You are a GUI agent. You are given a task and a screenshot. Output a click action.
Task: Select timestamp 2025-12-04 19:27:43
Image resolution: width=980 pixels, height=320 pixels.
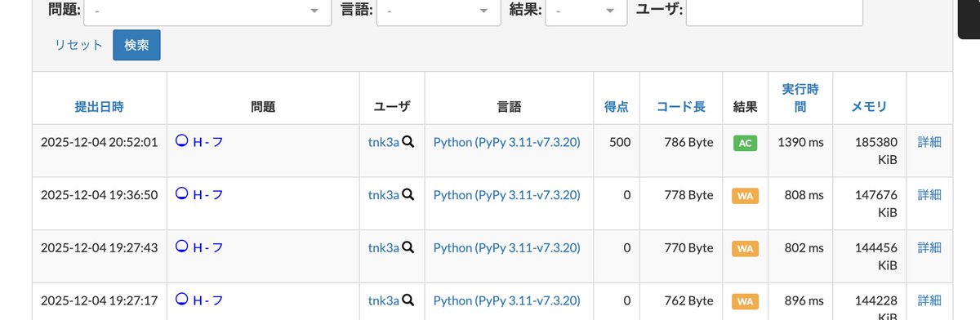tap(99, 247)
